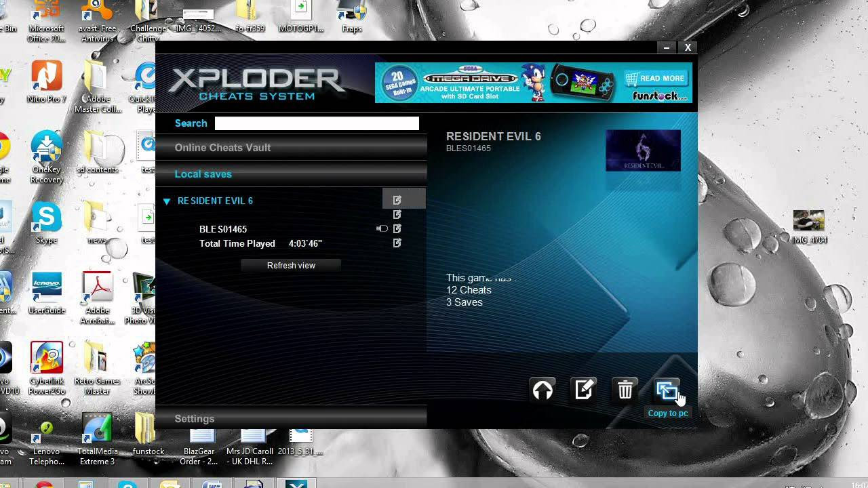Viewport: 868px width, 488px height.
Task: Open Microsoft Office desktop shortcut
Action: tap(46, 22)
